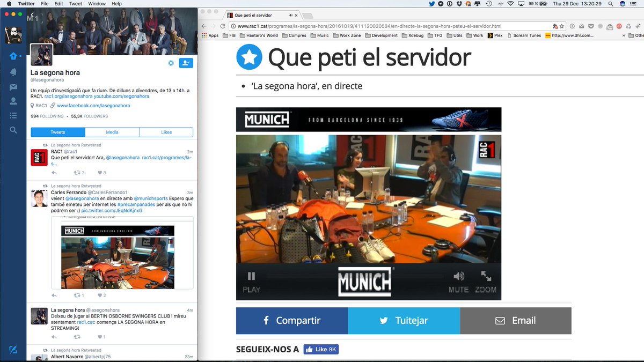Open the www.facebook.com/lasegonahora link
The image size is (644, 362).
point(93,106)
